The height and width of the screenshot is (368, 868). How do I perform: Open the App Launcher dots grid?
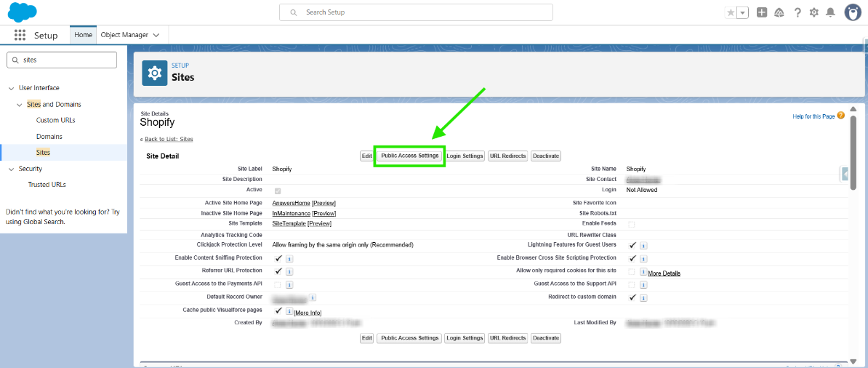(x=20, y=35)
